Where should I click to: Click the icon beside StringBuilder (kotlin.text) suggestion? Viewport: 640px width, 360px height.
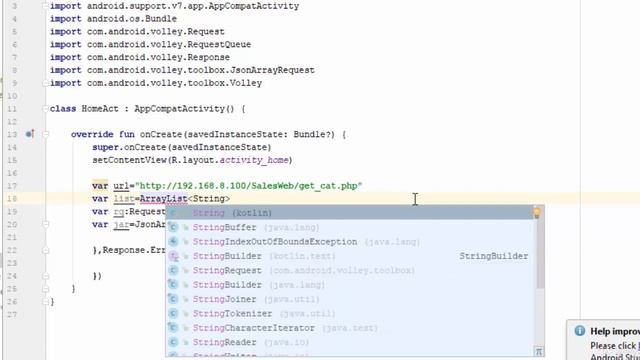click(x=173, y=256)
